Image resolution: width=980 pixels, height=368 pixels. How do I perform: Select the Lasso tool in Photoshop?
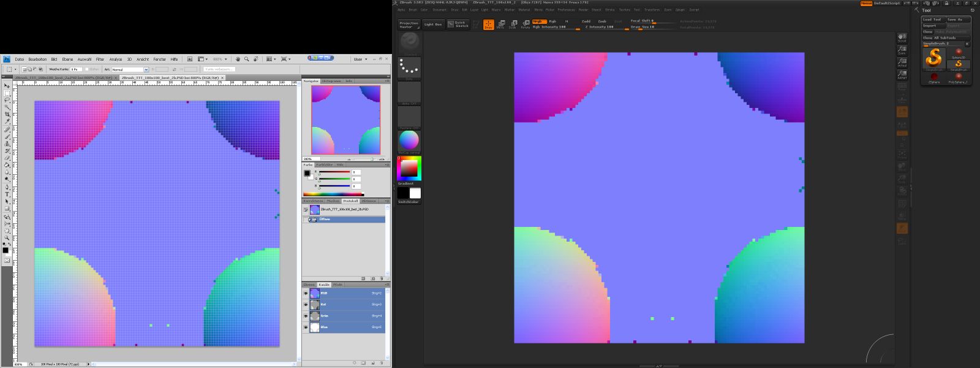(7, 100)
